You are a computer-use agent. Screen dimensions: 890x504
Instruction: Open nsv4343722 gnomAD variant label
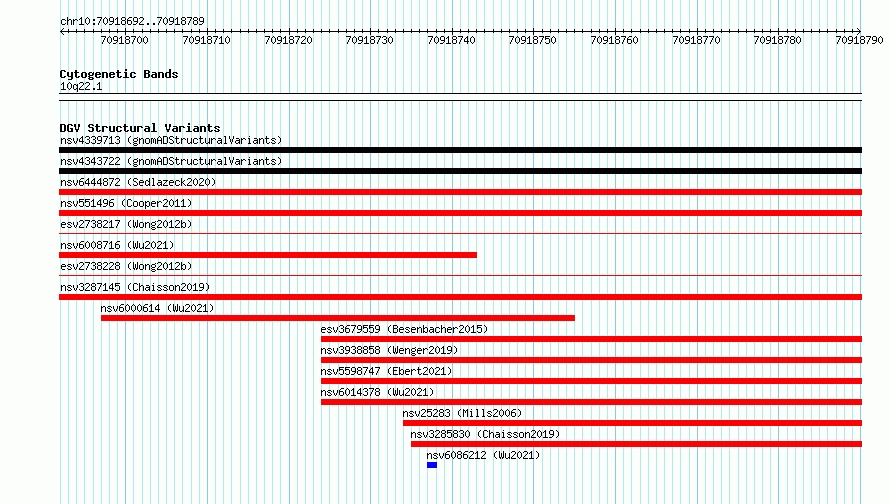point(171,161)
